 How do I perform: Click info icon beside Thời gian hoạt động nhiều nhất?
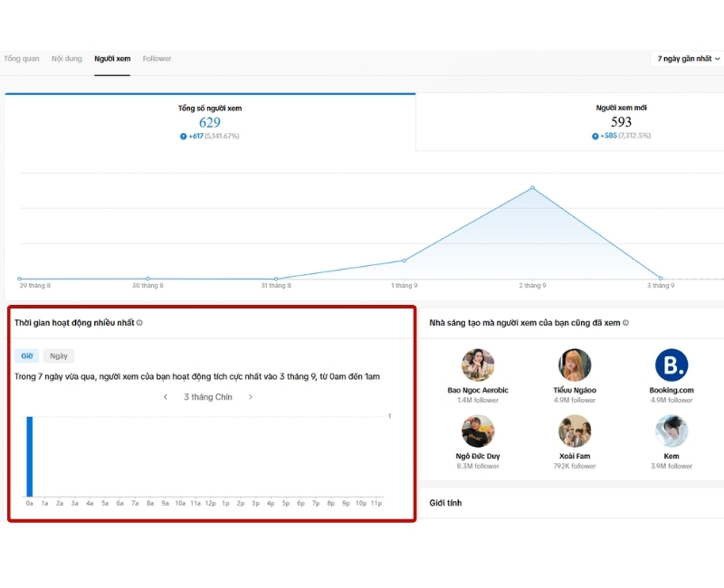(139, 323)
